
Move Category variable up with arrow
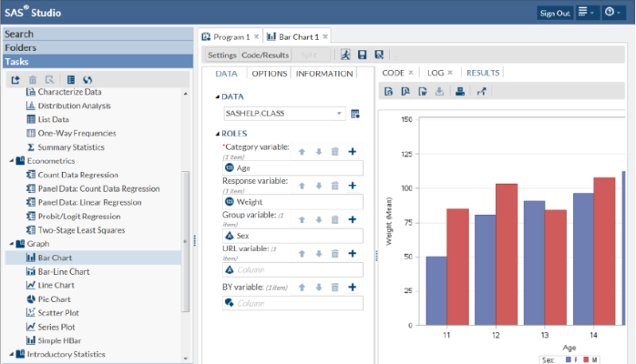click(x=302, y=151)
